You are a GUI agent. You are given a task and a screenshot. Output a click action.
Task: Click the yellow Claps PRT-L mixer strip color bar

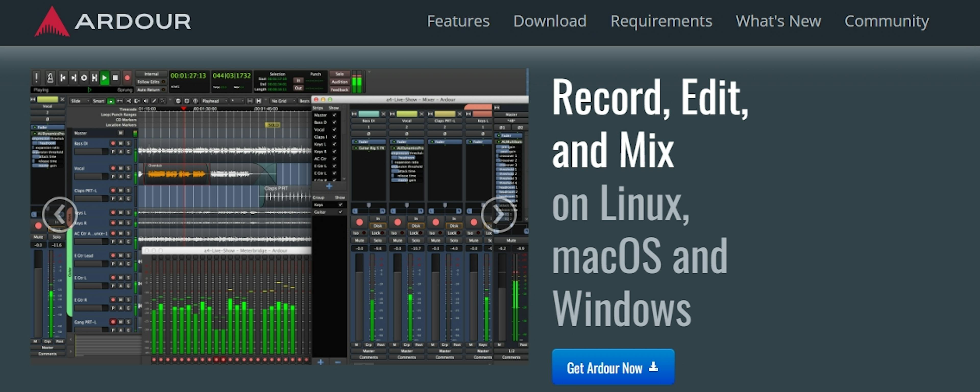(445, 114)
